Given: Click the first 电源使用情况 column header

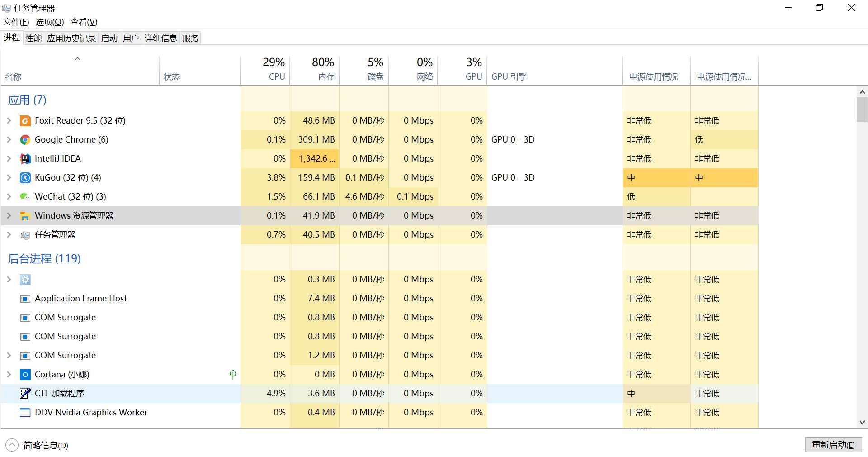Looking at the screenshot, I should tap(656, 70).
